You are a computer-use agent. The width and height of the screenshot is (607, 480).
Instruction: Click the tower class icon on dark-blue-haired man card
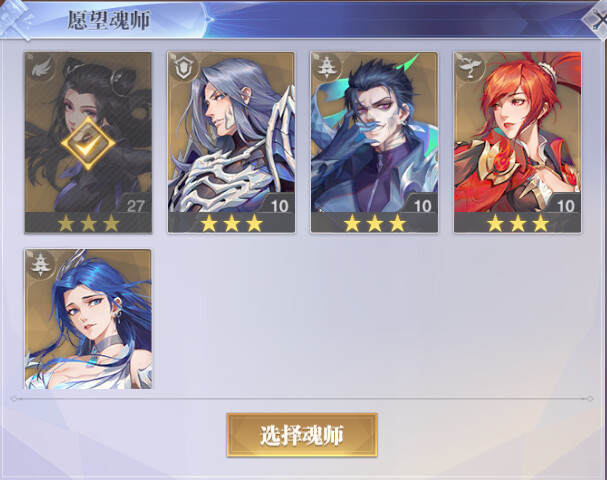coord(327,67)
